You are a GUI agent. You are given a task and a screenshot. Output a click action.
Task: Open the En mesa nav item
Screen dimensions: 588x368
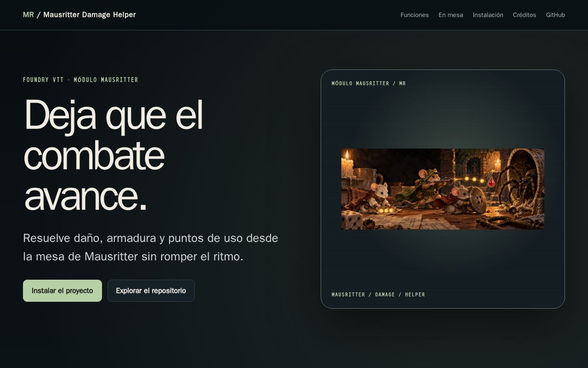pyautogui.click(x=451, y=15)
